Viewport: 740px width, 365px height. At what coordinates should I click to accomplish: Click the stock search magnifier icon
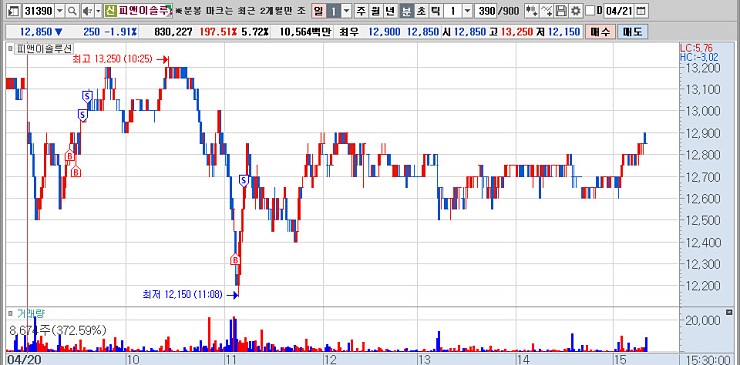pyautogui.click(x=72, y=11)
